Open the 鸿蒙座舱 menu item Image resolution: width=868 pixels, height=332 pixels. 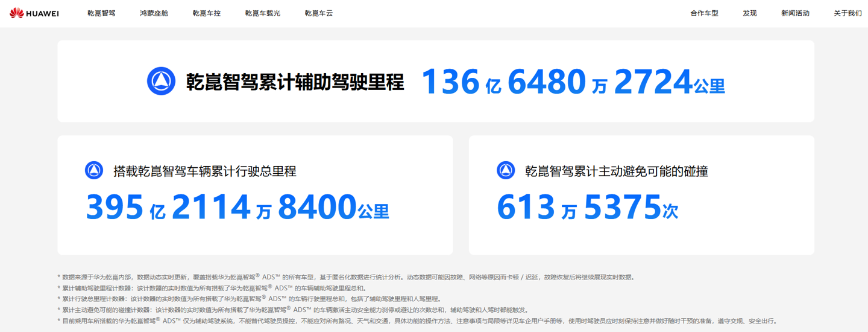coord(154,13)
